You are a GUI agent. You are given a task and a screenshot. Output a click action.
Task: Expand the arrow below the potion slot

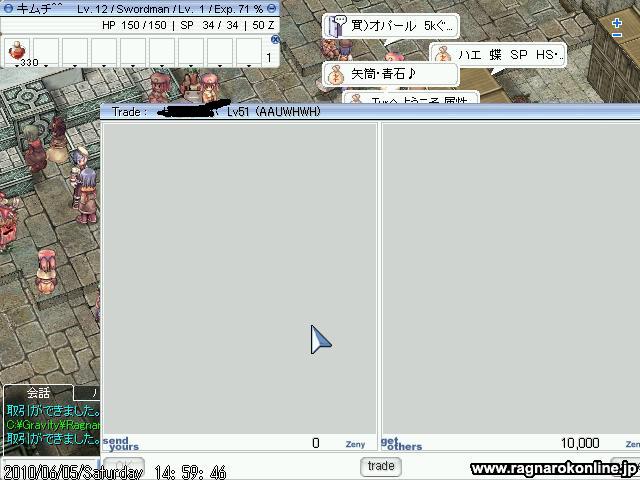17,65
